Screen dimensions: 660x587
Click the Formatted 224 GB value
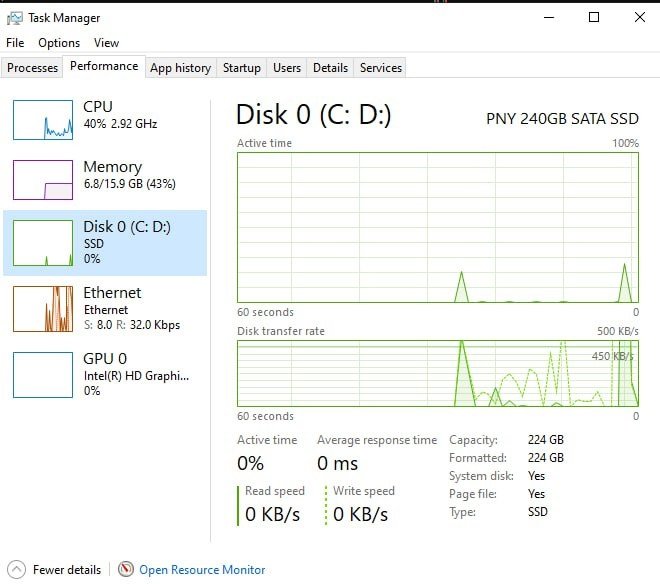tap(546, 458)
